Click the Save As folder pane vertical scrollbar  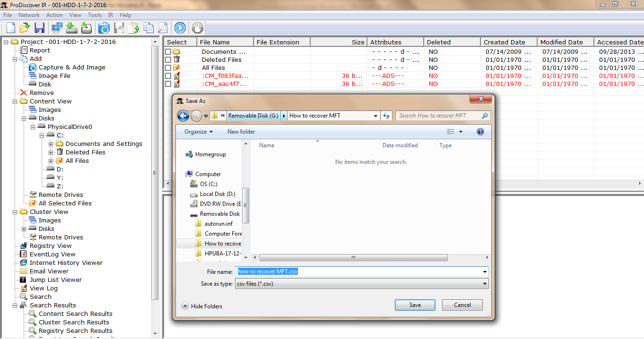(x=246, y=205)
